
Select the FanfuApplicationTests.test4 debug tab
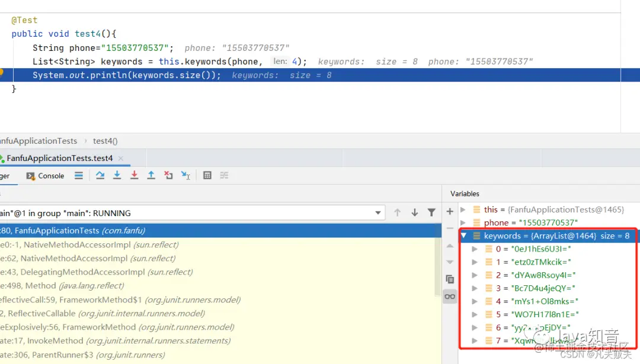click(x=60, y=158)
